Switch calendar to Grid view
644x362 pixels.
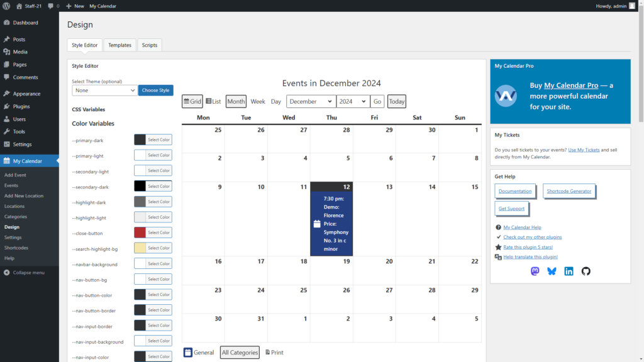tap(192, 101)
